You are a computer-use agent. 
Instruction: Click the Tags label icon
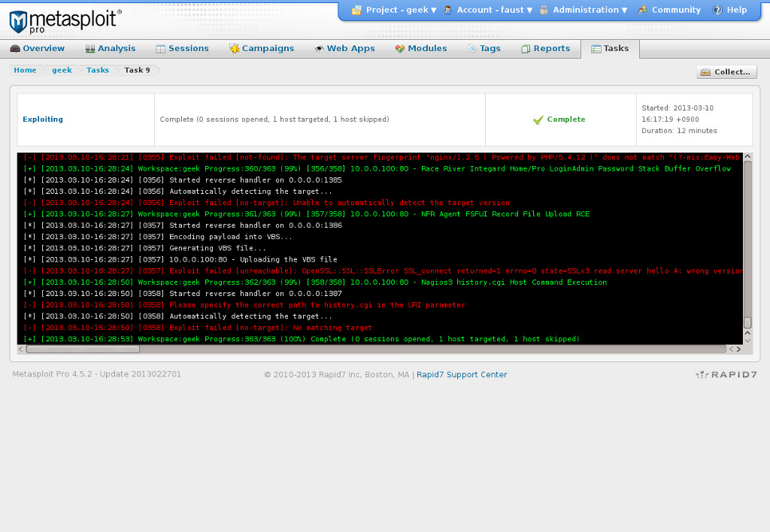(472, 49)
